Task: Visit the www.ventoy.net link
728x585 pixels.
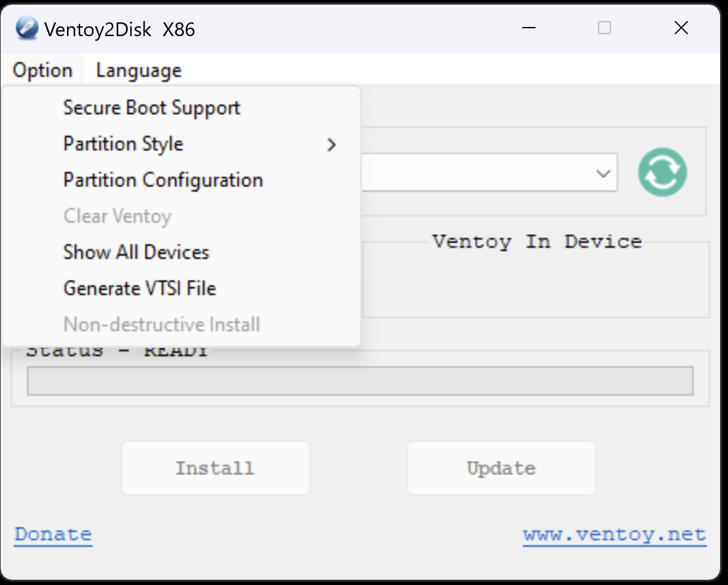Action: [614, 534]
